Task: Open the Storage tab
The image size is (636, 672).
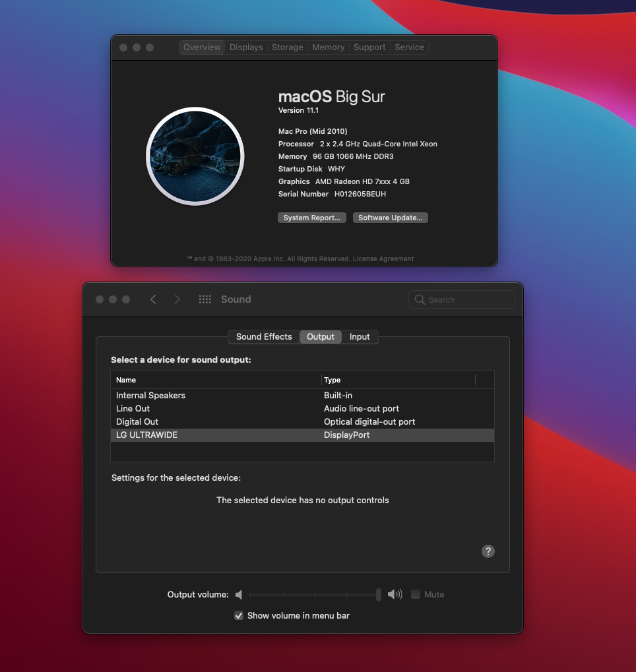Action: (x=288, y=47)
